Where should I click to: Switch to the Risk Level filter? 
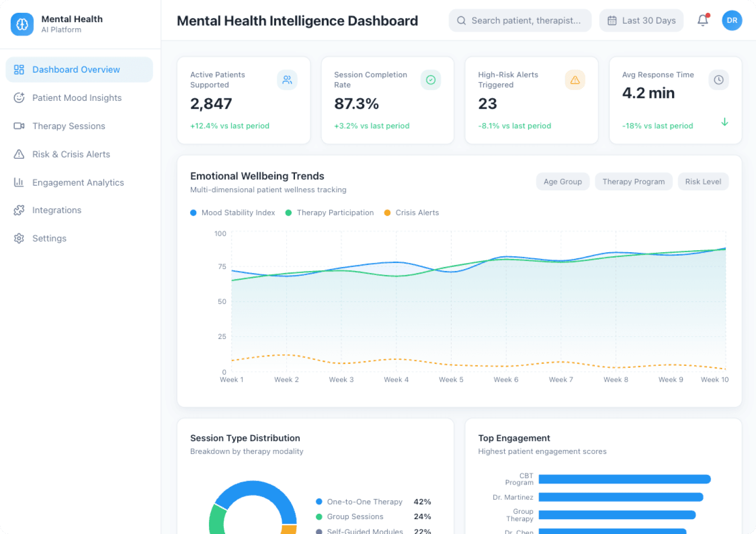(x=703, y=181)
